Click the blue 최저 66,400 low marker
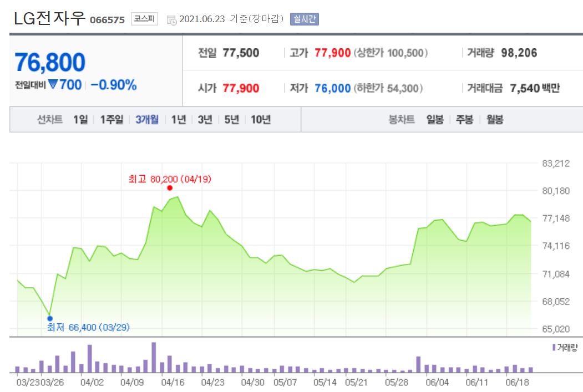583x392 pixels. pyautogui.click(x=50, y=318)
